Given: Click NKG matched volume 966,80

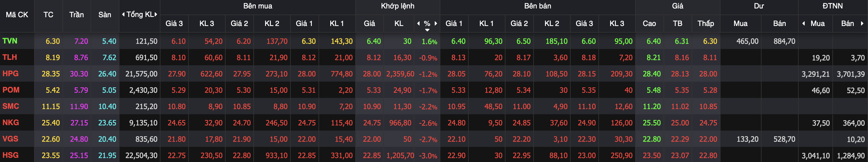Looking at the screenshot, I should click(x=400, y=123).
